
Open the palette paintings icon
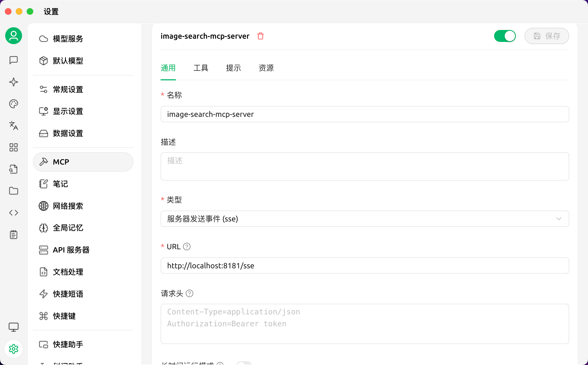[x=14, y=104]
